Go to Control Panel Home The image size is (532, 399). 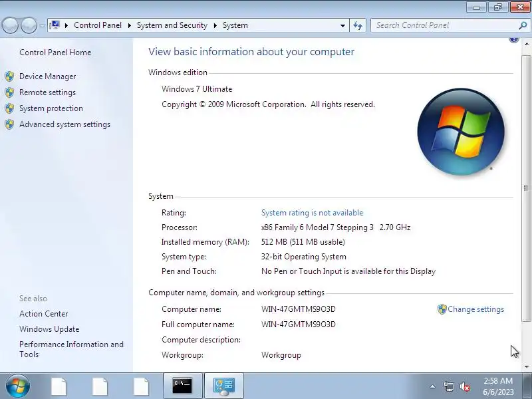point(55,53)
